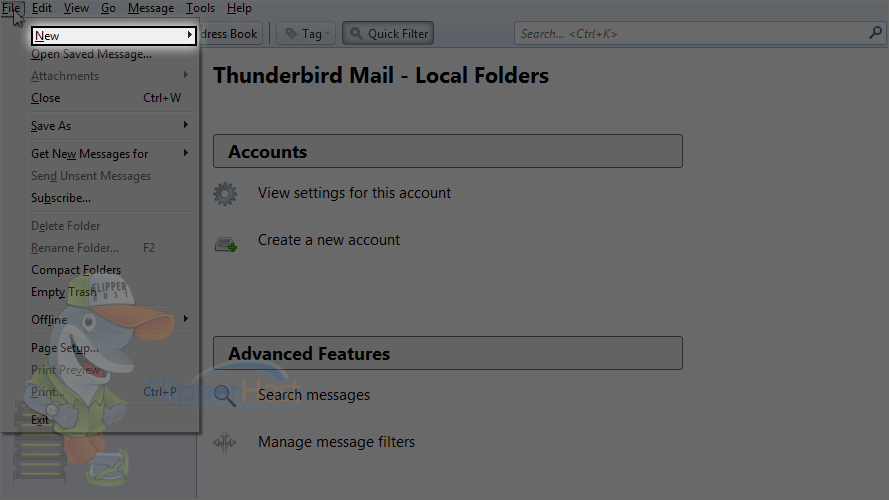The width and height of the screenshot is (889, 500).
Task: Open the Address Book toolbar button
Action: point(229,34)
